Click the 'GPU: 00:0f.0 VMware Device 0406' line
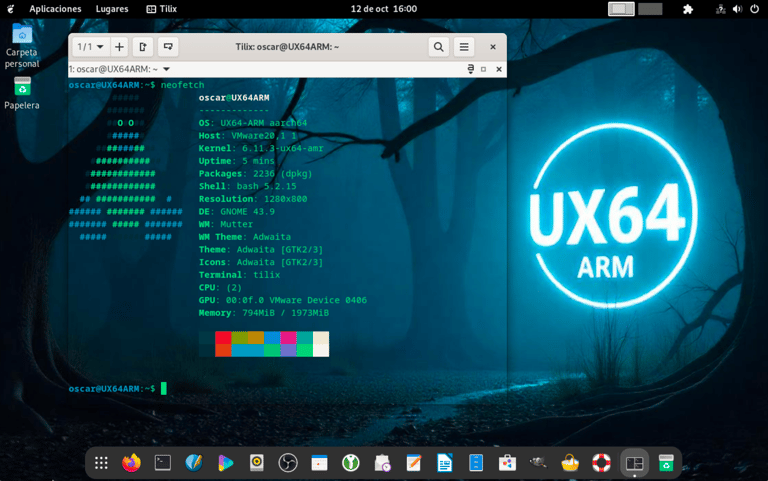Viewport: 768px width, 481px height. pos(283,300)
